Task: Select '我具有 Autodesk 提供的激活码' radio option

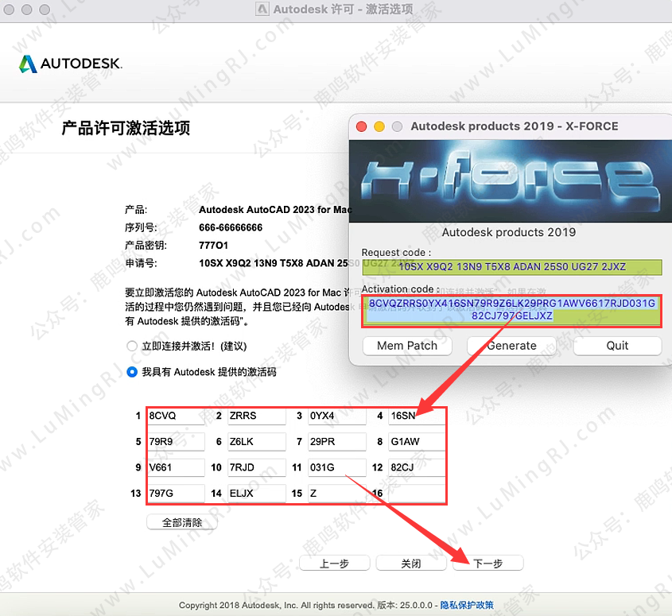Action: (132, 372)
